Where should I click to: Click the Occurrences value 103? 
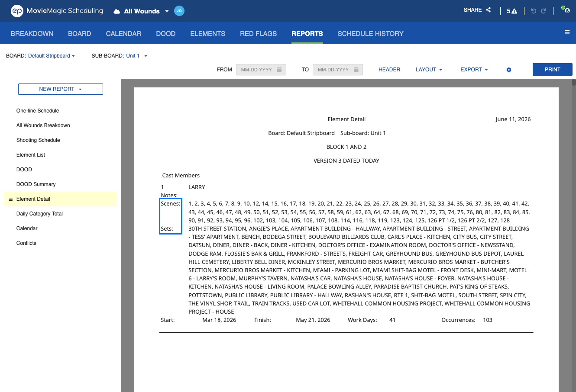click(x=488, y=320)
